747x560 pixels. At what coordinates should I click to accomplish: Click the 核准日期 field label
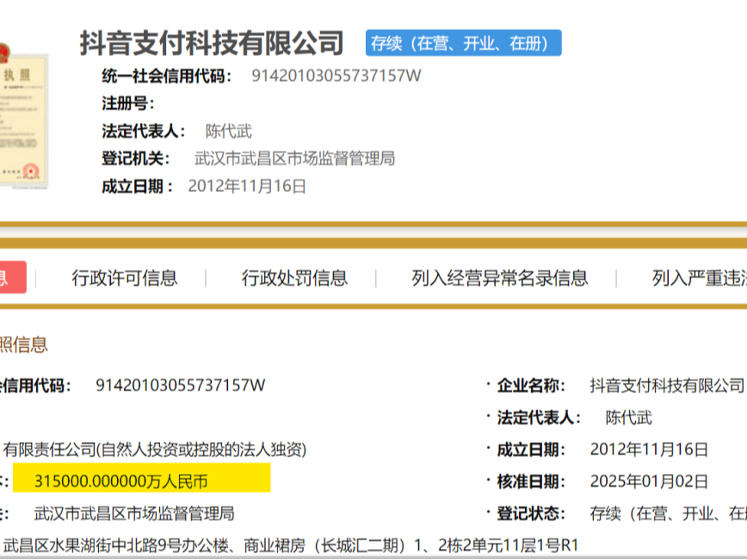pyautogui.click(x=531, y=482)
